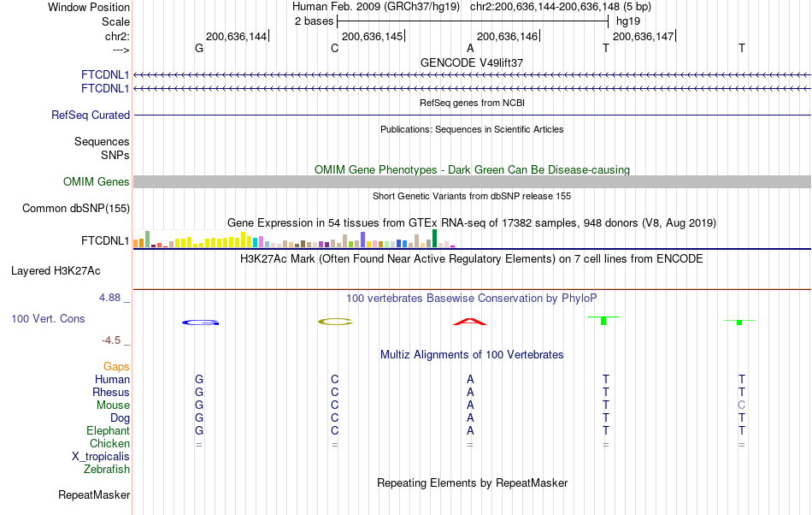Click the G base in the ruler sequence row

pyautogui.click(x=199, y=48)
